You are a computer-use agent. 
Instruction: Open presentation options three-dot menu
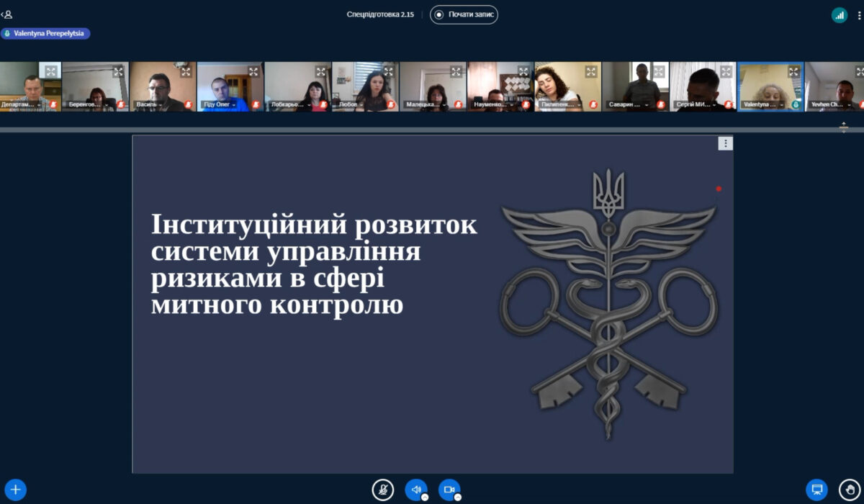click(725, 143)
